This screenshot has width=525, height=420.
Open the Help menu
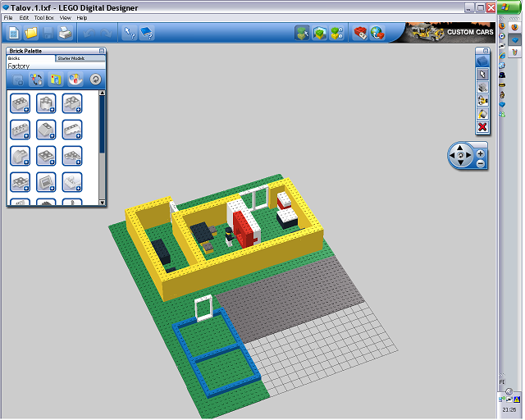[x=82, y=18]
